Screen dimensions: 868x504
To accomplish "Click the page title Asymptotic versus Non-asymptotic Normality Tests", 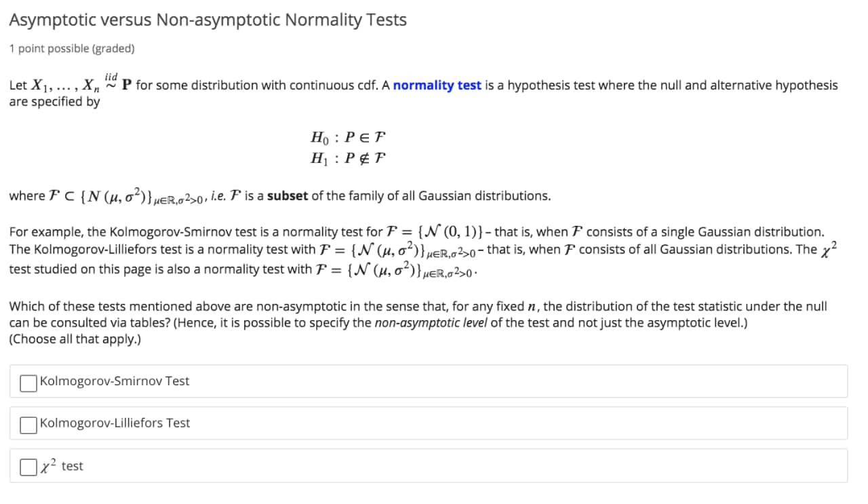I will tap(208, 20).
